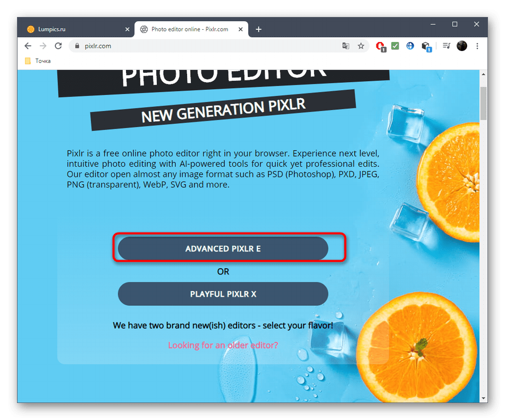Viewport: 505px width, 420px height.
Task: Bookmark this page with the star icon
Action: tap(361, 46)
